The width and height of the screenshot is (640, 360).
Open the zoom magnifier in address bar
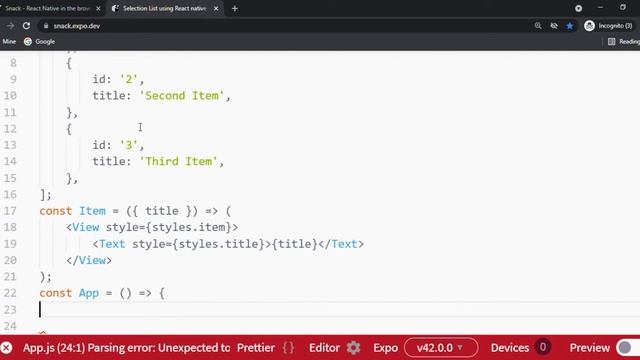coord(538,26)
